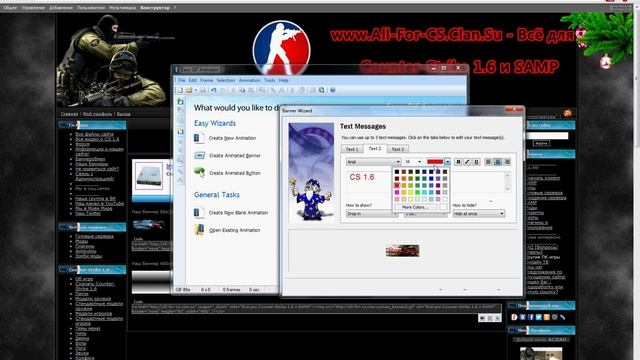Pick the magenta swatch in the palette
640x360 pixels.
[x=397, y=192]
